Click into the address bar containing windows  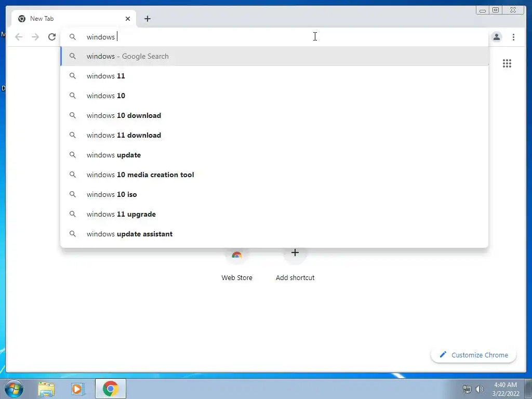tap(275, 37)
